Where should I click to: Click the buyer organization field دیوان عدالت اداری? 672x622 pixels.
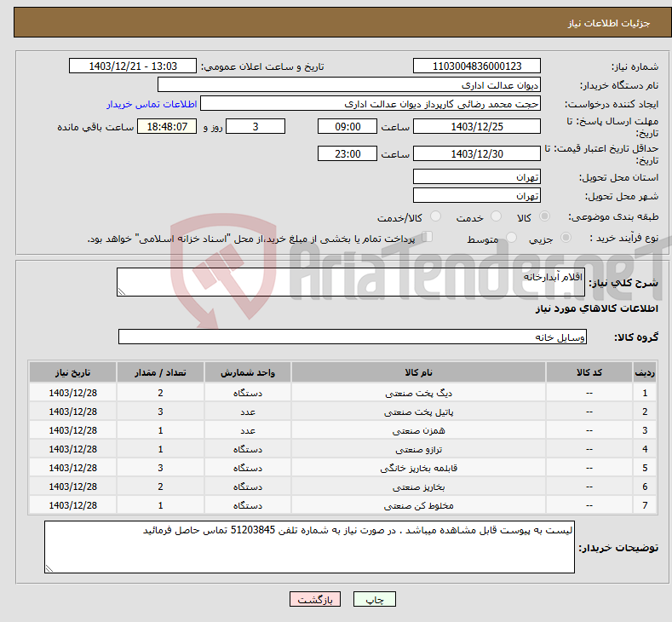[349, 85]
